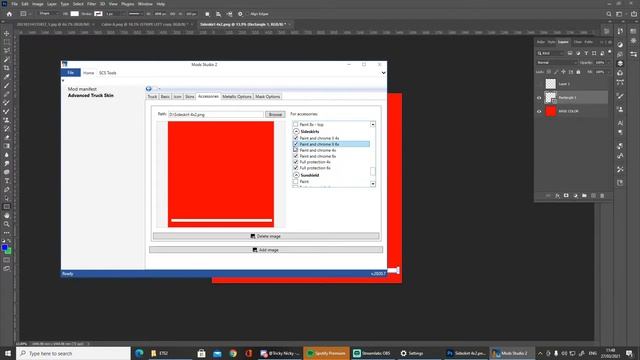The image size is (640, 360).
Task: Select the Move tool in Photoshop toolbar
Action: 7,33
